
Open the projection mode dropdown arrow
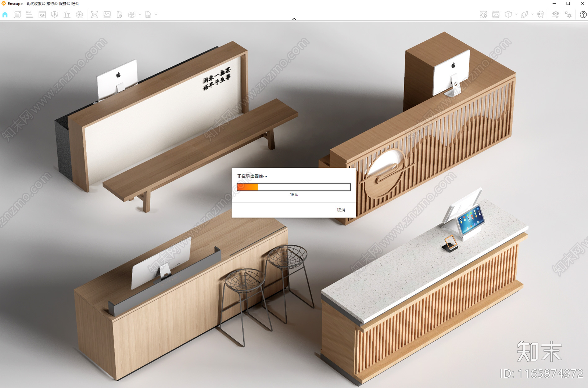(x=516, y=15)
